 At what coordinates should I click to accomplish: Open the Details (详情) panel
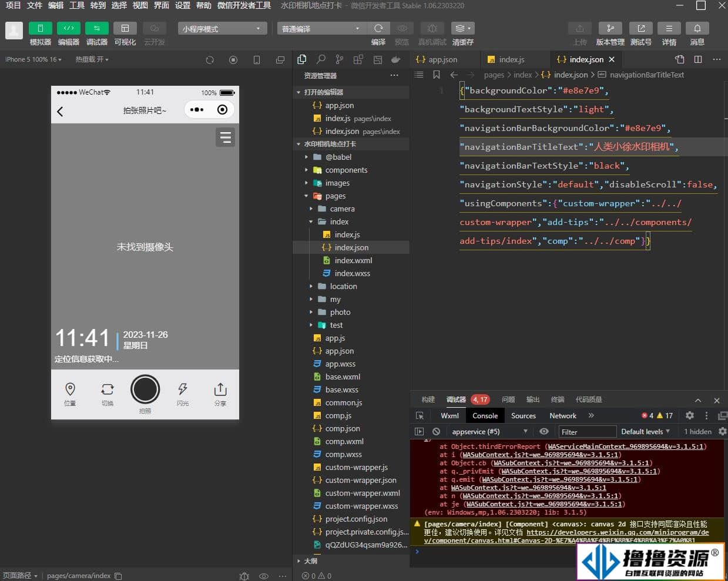click(x=669, y=28)
